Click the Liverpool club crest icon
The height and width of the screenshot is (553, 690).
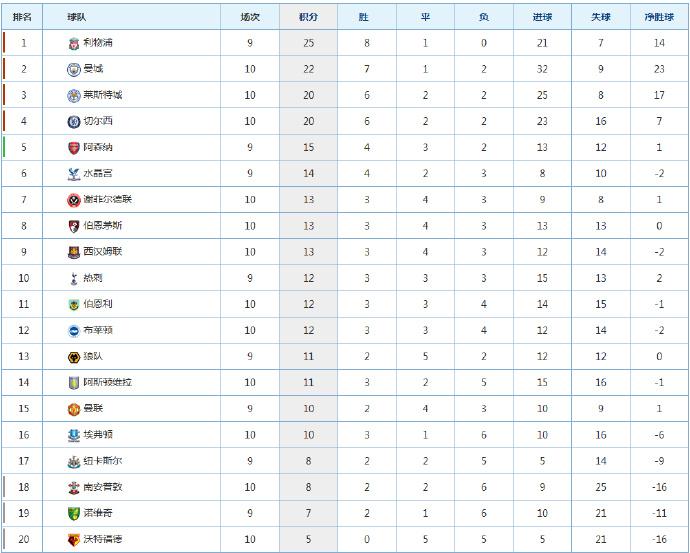(74, 43)
